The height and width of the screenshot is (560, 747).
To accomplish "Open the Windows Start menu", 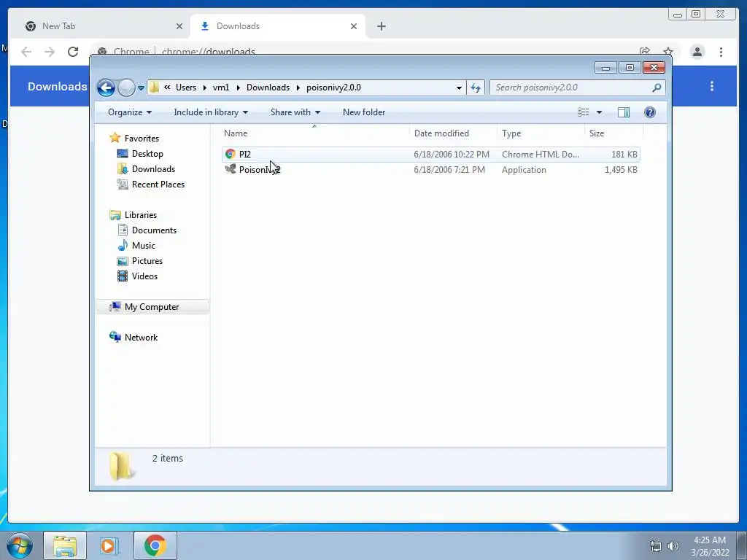I will click(18, 545).
